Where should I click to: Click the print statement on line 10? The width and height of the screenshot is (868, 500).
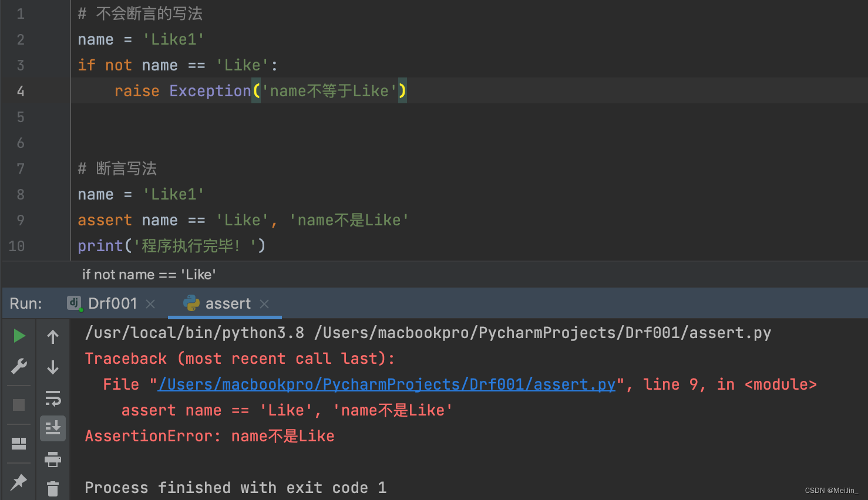click(171, 246)
